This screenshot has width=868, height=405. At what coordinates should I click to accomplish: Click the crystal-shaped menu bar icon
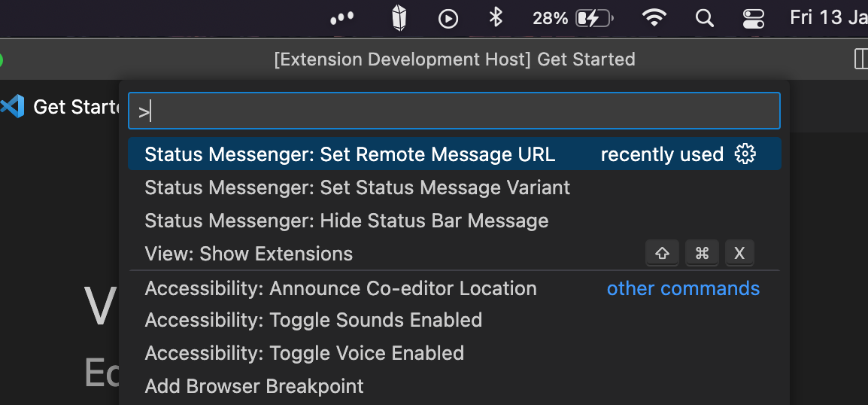[x=399, y=18]
